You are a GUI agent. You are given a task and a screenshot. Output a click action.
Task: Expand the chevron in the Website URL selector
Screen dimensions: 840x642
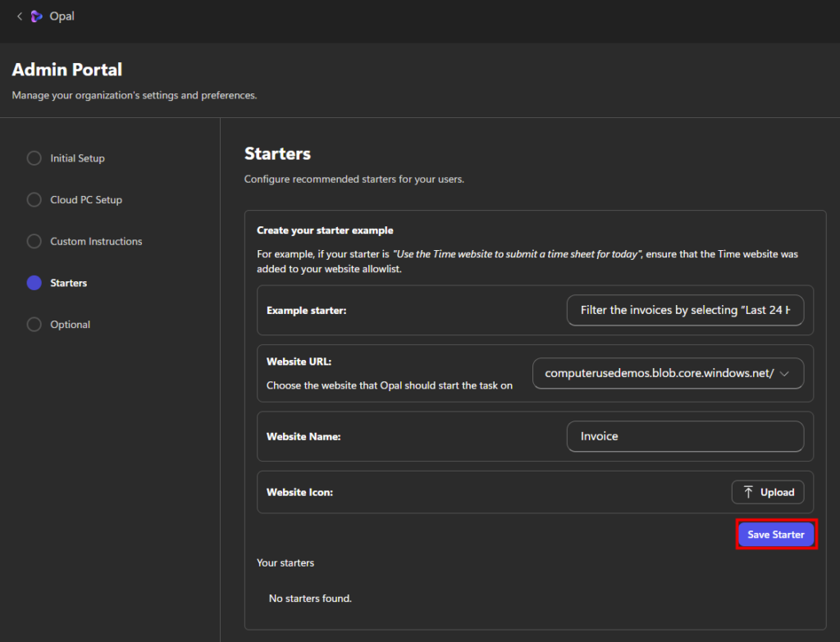[785, 373]
